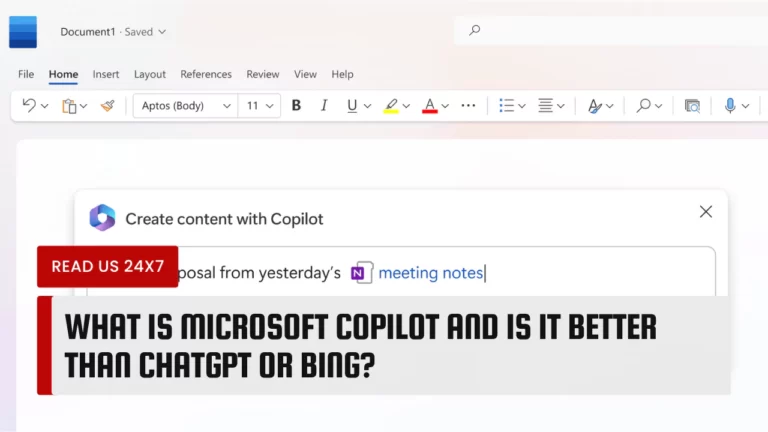Toggle italic formatting
768x432 pixels.
(324, 105)
